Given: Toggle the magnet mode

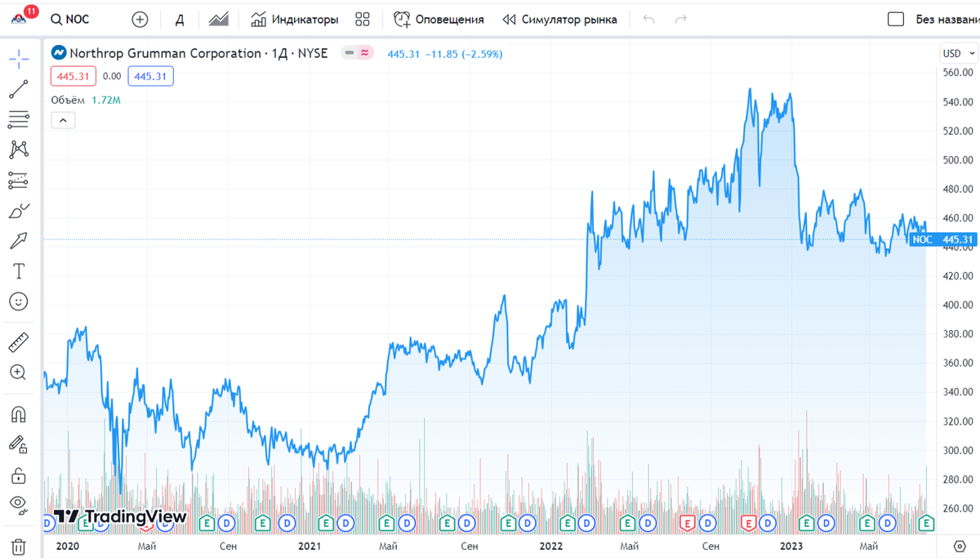Looking at the screenshot, I should [x=19, y=414].
